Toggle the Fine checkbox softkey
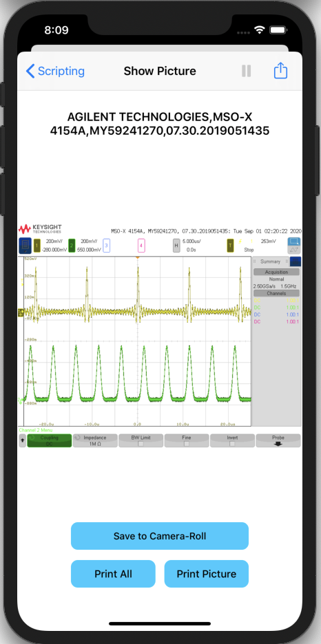The height and width of the screenshot is (644, 321). click(x=187, y=441)
